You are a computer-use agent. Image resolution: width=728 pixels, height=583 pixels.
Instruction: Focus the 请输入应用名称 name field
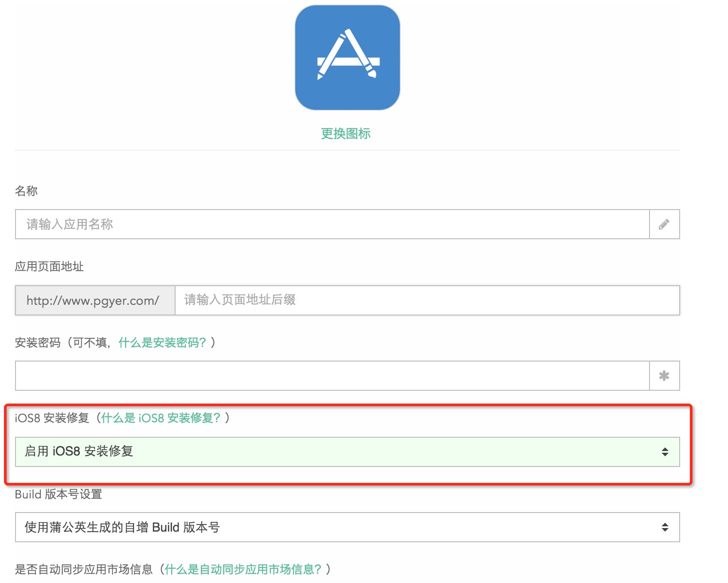coord(332,224)
